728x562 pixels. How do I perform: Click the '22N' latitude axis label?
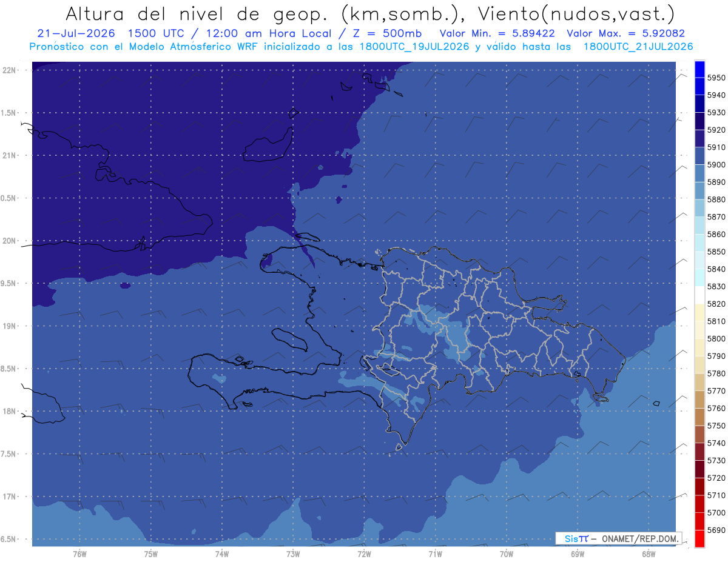8,70
